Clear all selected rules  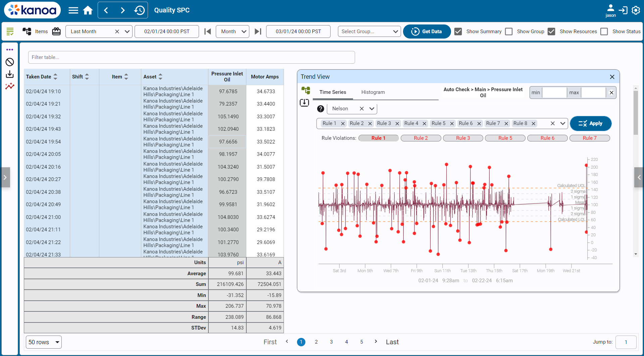[x=553, y=123]
